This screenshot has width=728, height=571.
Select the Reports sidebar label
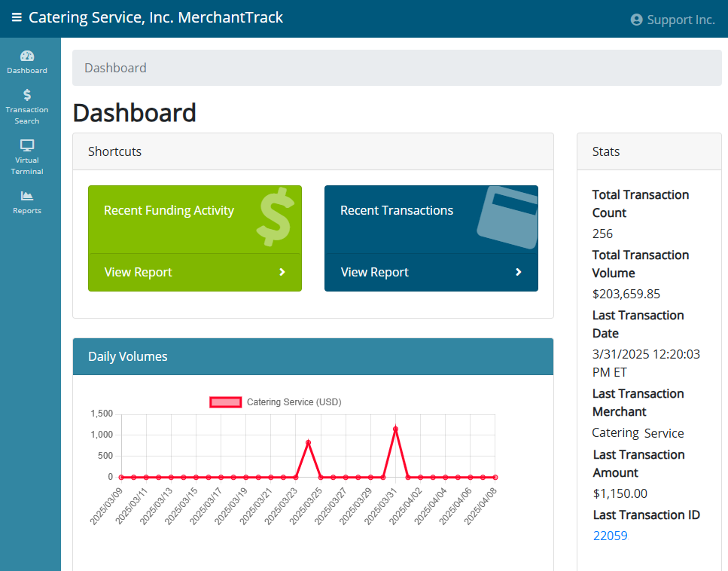point(27,210)
